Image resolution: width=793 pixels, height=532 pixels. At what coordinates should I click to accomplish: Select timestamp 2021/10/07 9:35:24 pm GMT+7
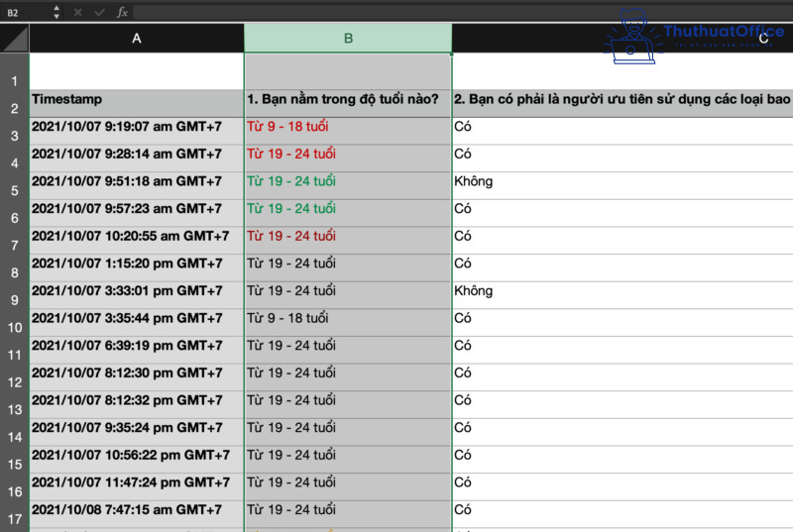(x=137, y=432)
